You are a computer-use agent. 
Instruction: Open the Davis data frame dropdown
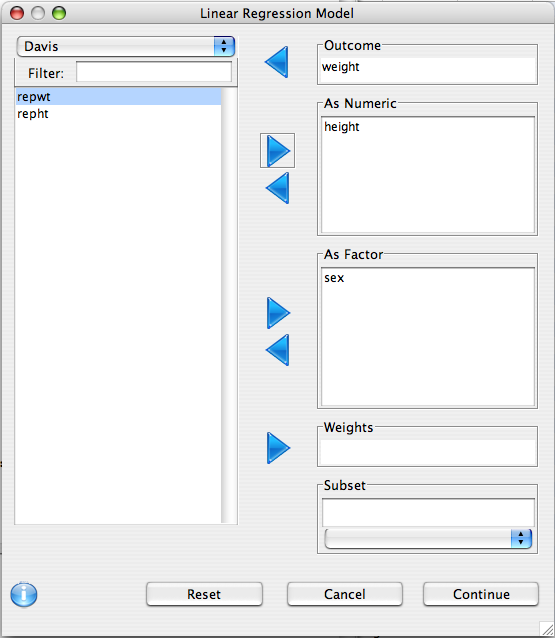click(126, 46)
